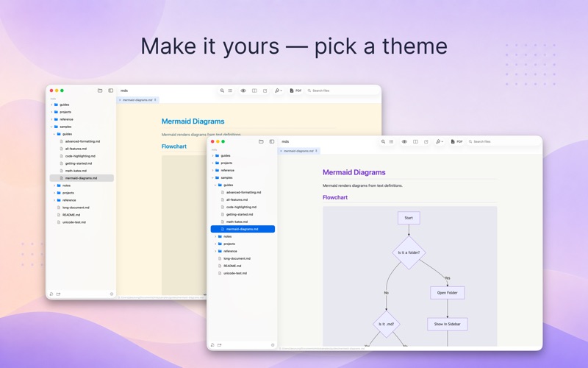Open all-features.md in front window sidebar
Image resolution: width=588 pixels, height=368 pixels.
(243, 199)
